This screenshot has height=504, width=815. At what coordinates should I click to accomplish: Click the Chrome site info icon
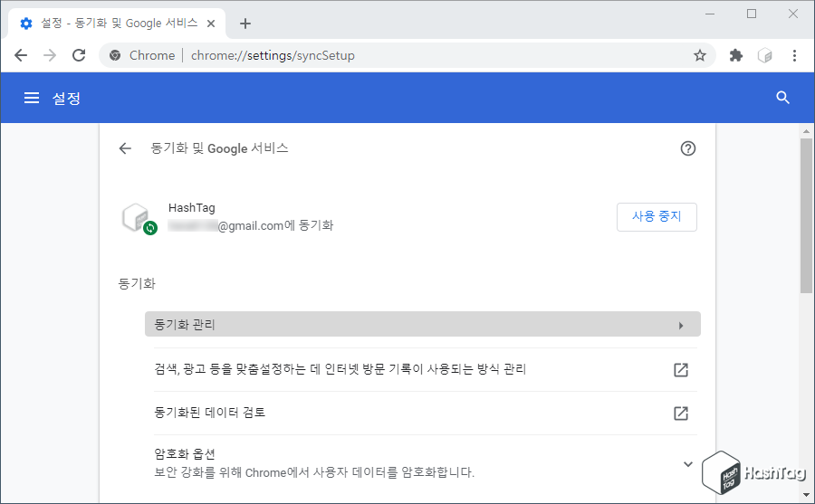point(115,55)
